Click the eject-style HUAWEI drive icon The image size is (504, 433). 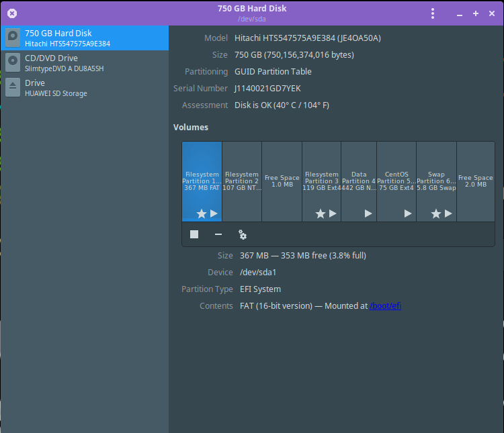[13, 88]
